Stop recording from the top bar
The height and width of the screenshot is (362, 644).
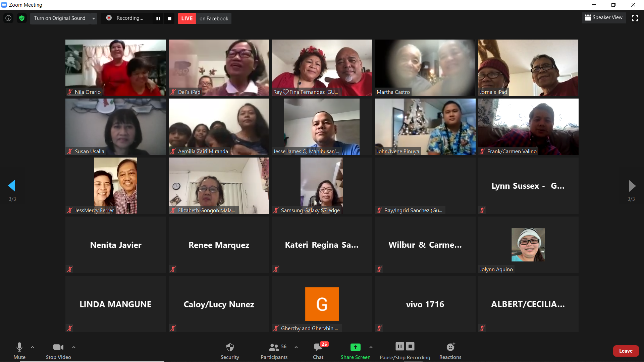(170, 18)
